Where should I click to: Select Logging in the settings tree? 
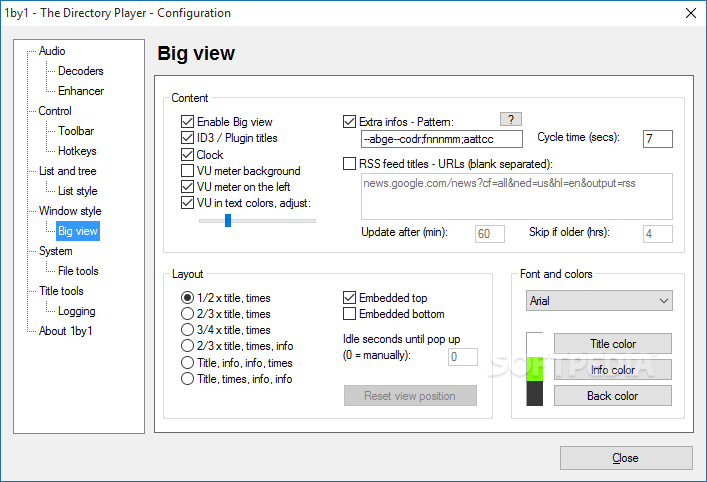pos(77,311)
